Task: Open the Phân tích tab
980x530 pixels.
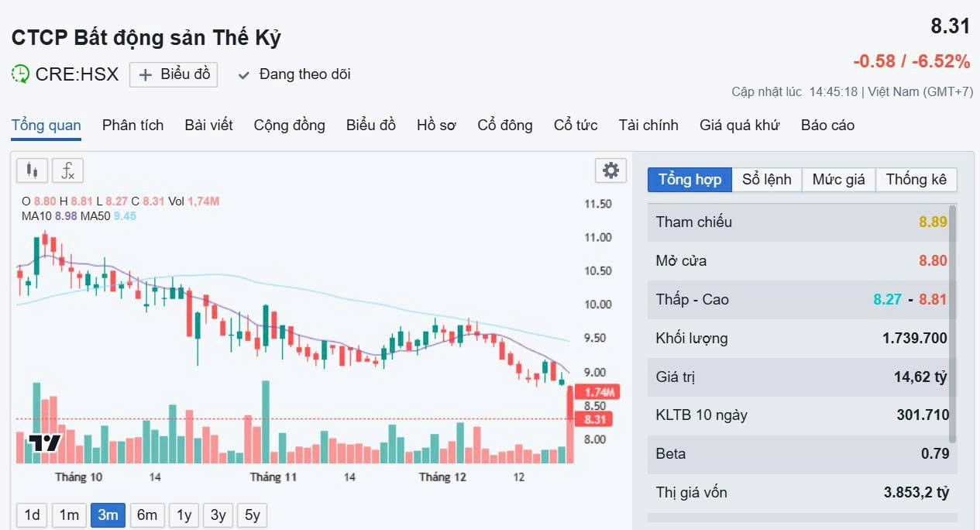Action: pyautogui.click(x=132, y=126)
